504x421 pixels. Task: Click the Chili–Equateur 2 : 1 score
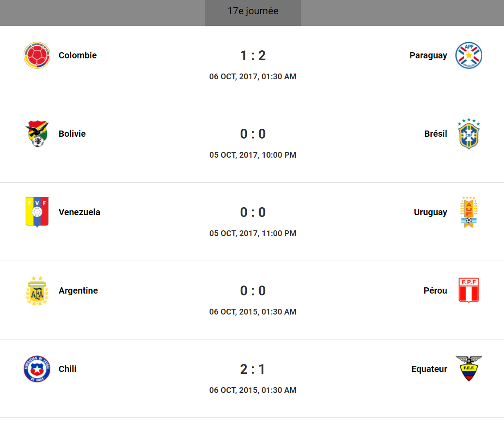pos(253,369)
